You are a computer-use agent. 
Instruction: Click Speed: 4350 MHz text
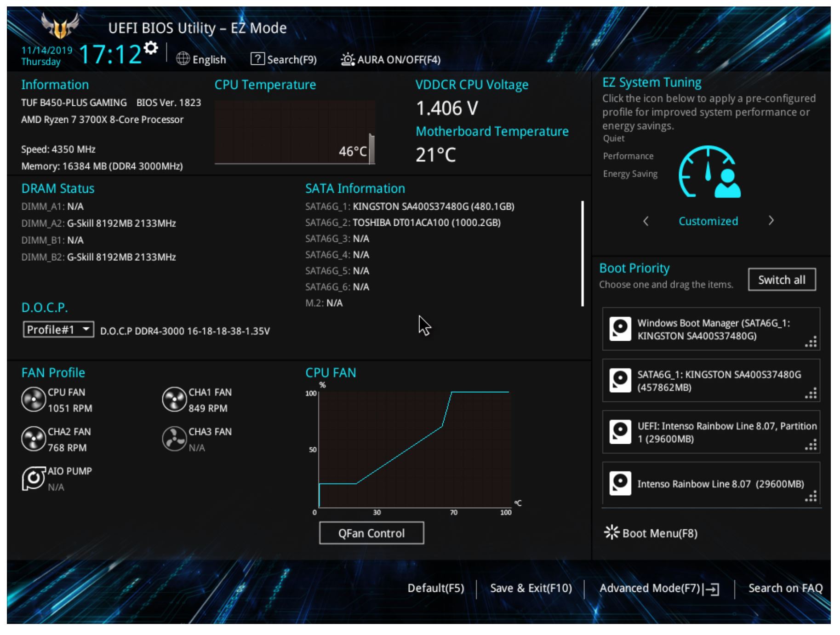click(x=58, y=149)
